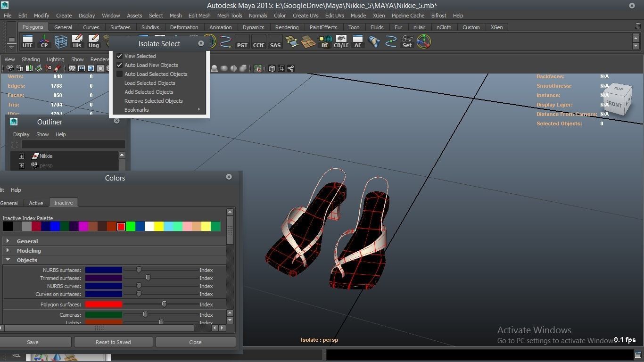The height and width of the screenshot is (362, 644).
Task: Click the NURBS surfaces slider handle
Action: point(139,270)
